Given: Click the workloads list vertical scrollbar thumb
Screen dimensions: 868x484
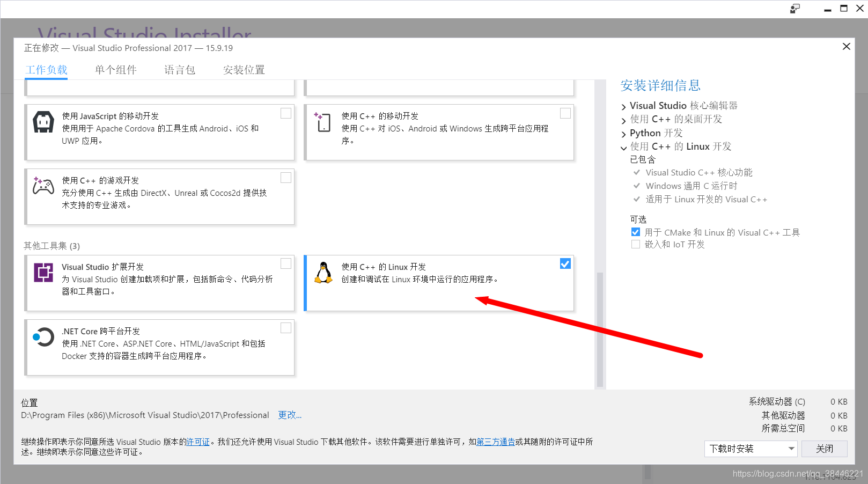Looking at the screenshot, I should 600,329.
